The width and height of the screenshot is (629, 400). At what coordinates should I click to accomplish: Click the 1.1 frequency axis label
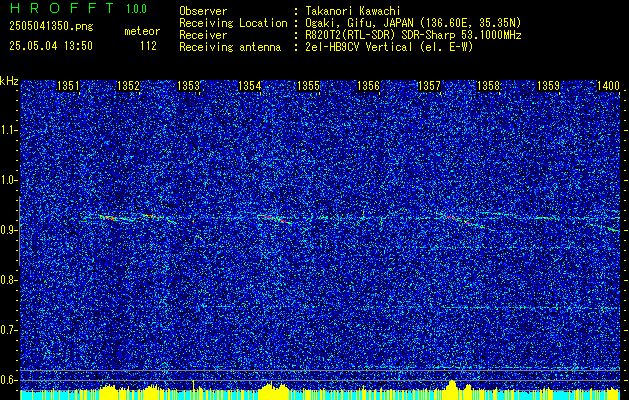pos(9,130)
